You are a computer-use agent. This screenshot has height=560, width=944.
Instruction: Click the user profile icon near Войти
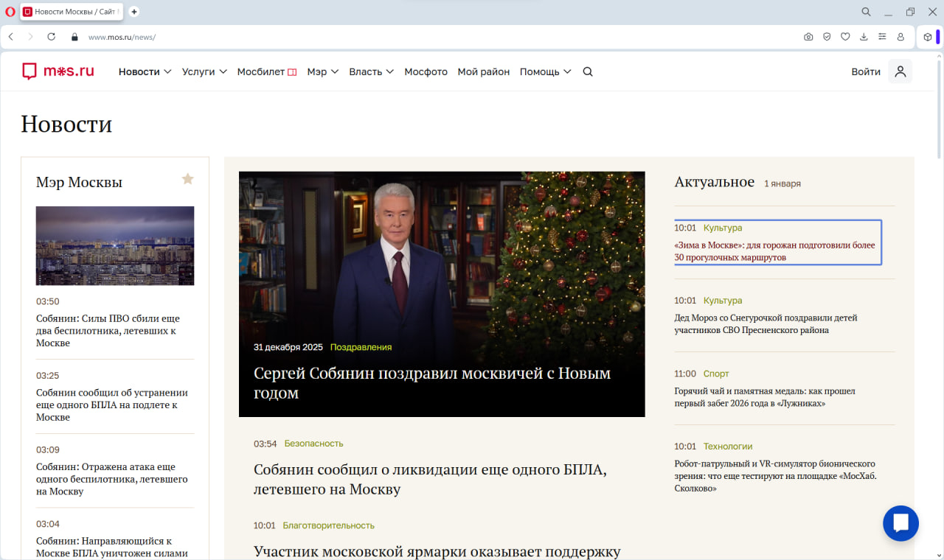tap(900, 71)
